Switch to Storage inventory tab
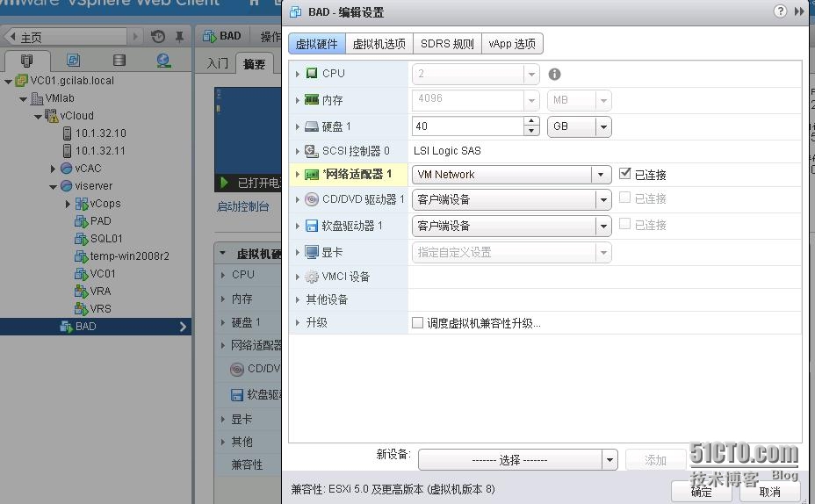815x504 pixels. (x=119, y=61)
